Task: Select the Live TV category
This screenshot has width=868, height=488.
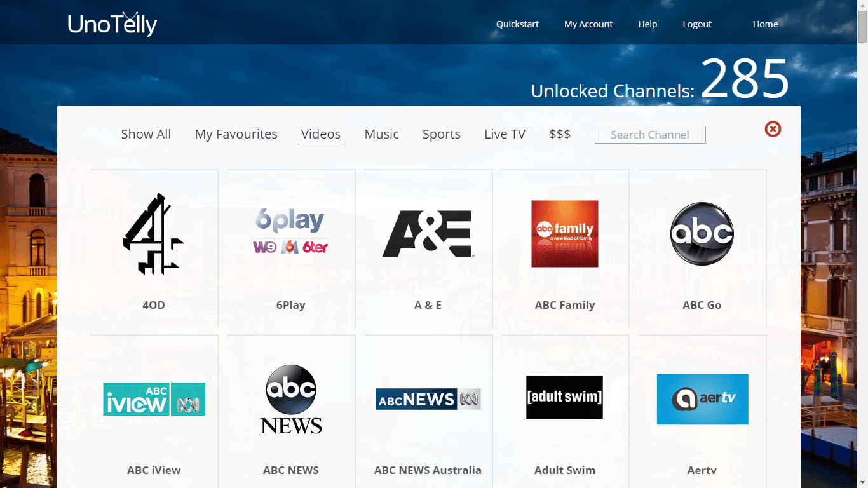Action: pos(505,134)
